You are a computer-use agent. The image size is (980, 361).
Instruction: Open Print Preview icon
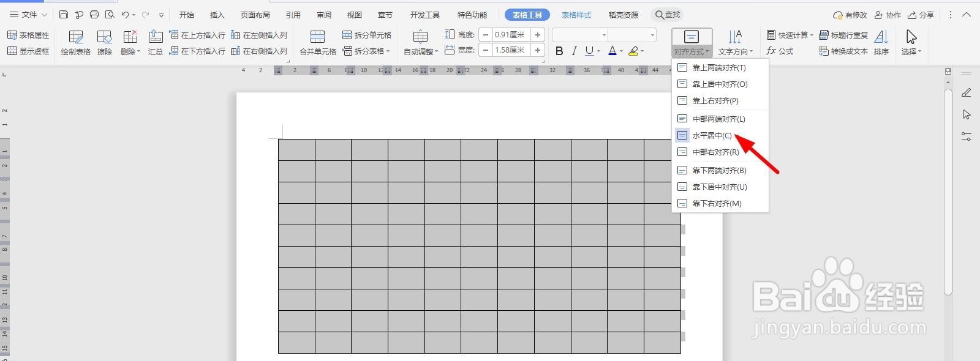pyautogui.click(x=110, y=15)
